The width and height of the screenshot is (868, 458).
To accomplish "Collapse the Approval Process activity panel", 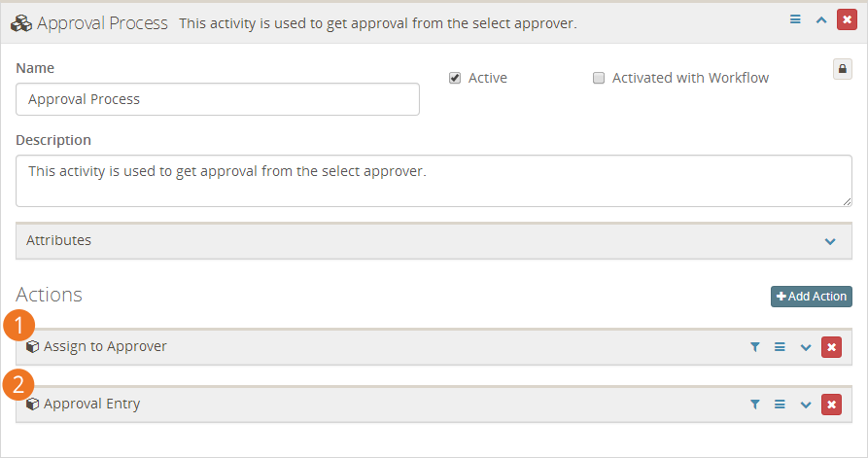I will (821, 20).
